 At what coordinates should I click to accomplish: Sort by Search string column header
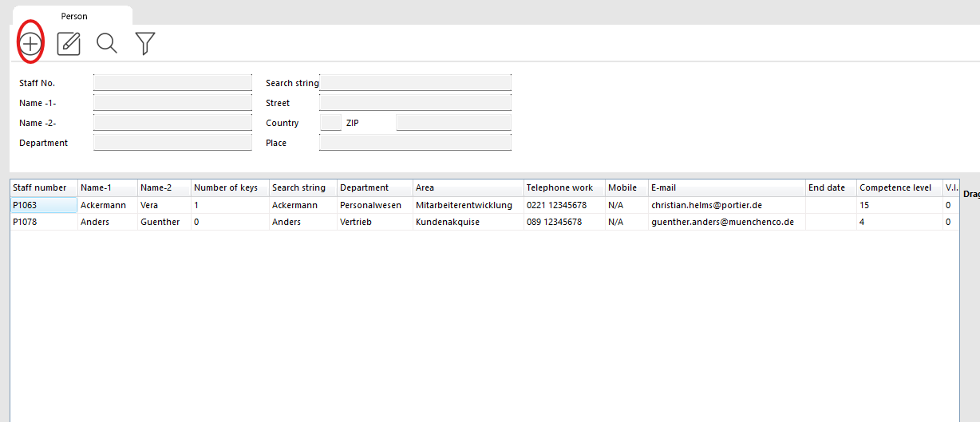click(303, 188)
